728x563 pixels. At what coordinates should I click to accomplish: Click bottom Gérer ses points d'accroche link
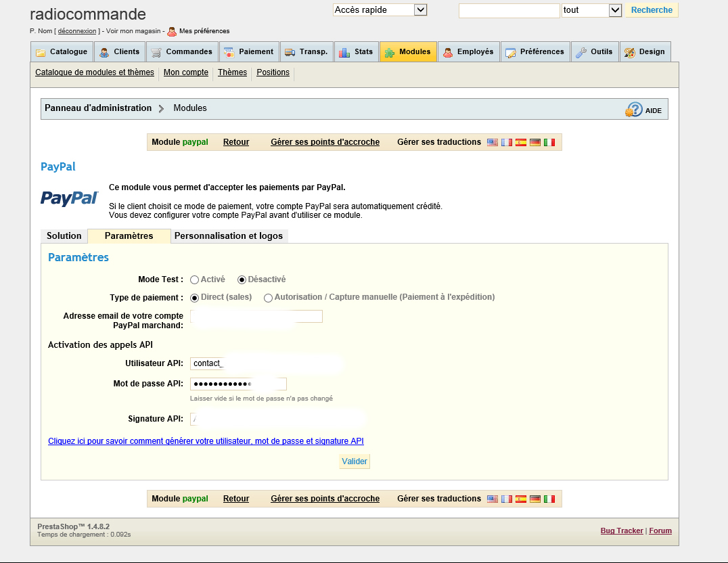(325, 499)
